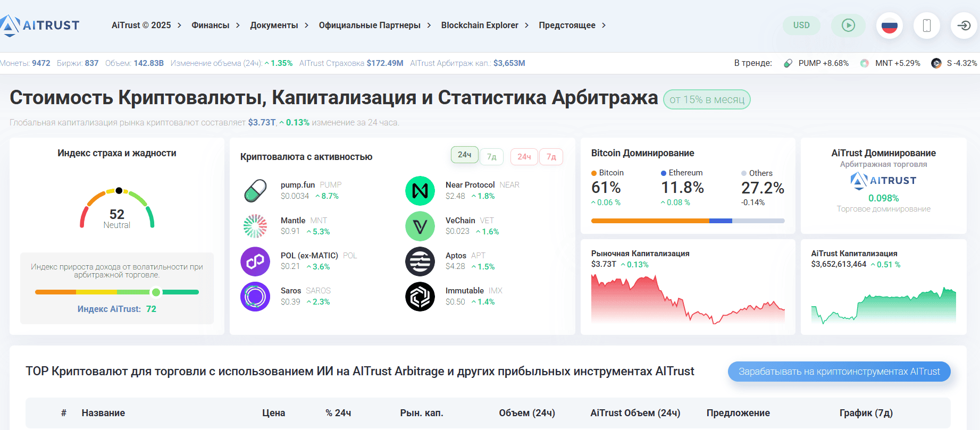Click fear and greed gauge indicator
The width and height of the screenshot is (980, 430).
click(x=119, y=190)
